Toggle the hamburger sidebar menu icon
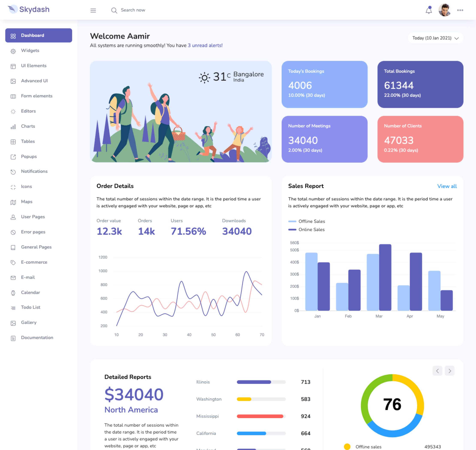This screenshot has height=450, width=476. (93, 10)
